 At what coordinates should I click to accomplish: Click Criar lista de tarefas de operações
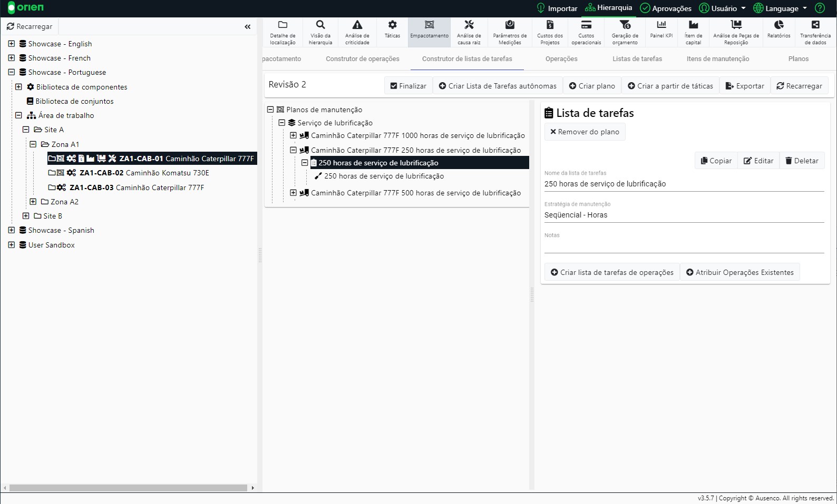coord(612,272)
